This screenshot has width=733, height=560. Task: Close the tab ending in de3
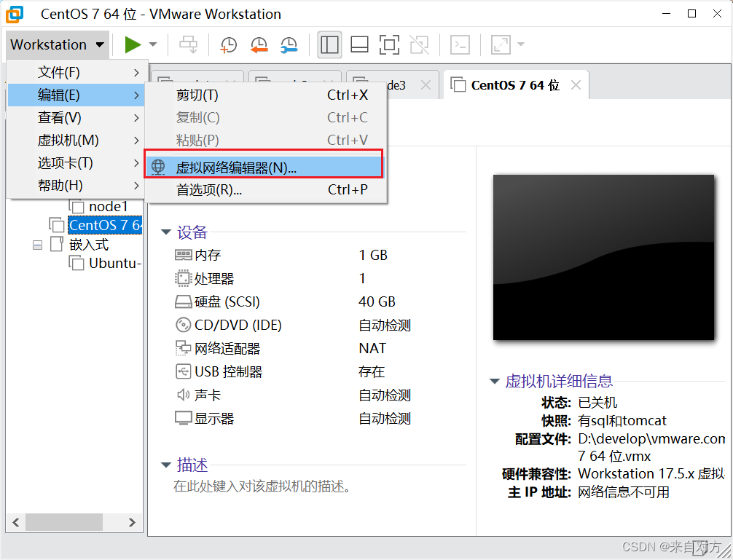(426, 85)
